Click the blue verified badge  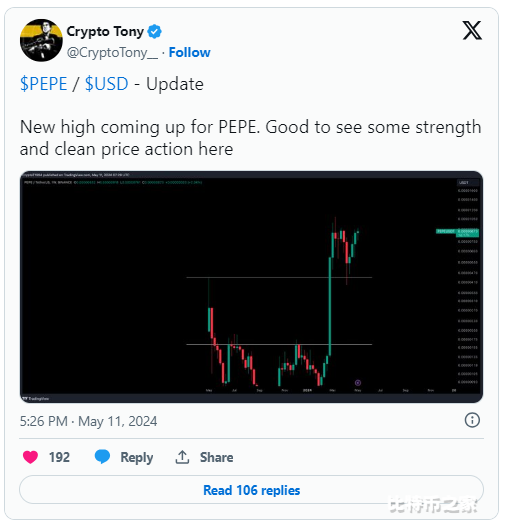pos(156,32)
